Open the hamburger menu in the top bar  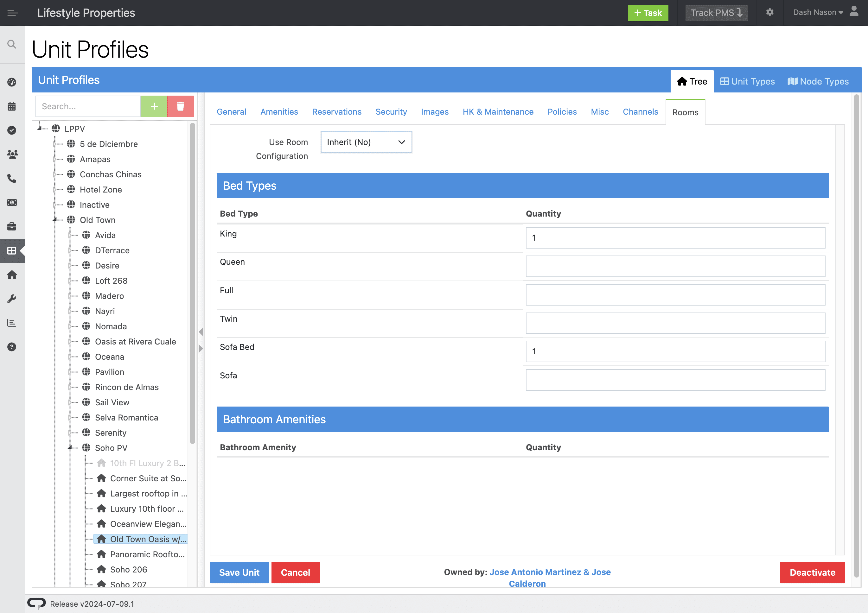[x=12, y=13]
